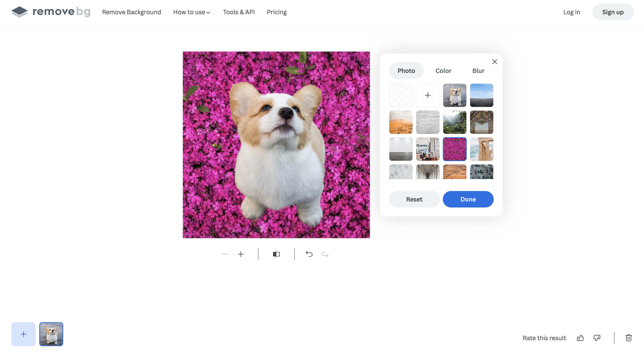Reset the background changes
The height and width of the screenshot is (354, 644).
(414, 199)
